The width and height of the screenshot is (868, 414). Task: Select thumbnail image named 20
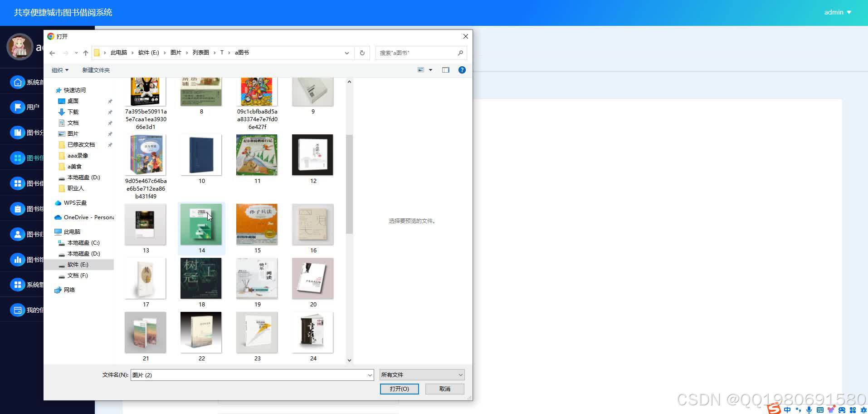[x=313, y=279]
